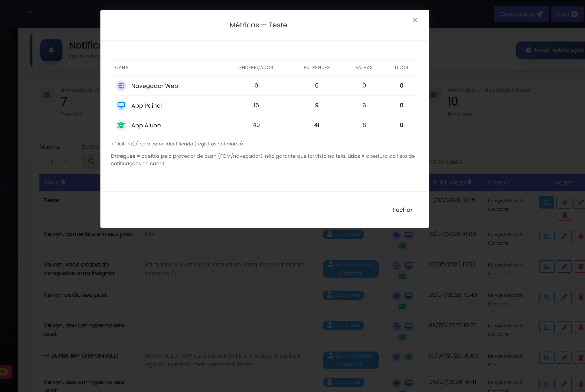585x392 pixels.
Task: Sort by Publicação column
Action: [x=453, y=182]
